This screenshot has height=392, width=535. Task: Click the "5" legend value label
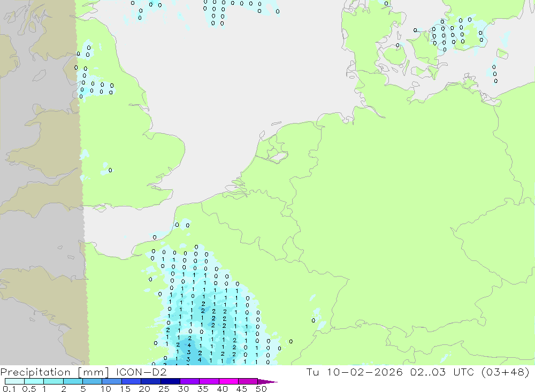coord(83,389)
